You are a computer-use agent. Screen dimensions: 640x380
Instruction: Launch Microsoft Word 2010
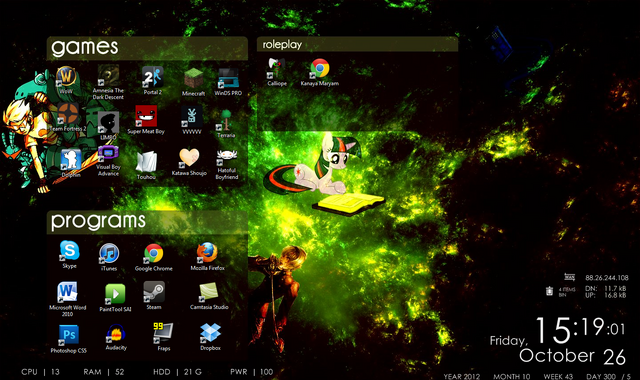(x=67, y=299)
